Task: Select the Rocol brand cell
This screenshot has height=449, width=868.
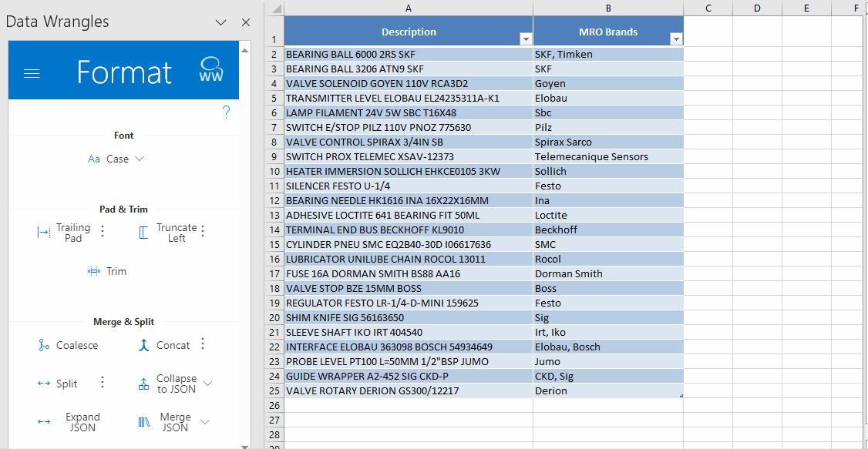Action: coord(608,260)
